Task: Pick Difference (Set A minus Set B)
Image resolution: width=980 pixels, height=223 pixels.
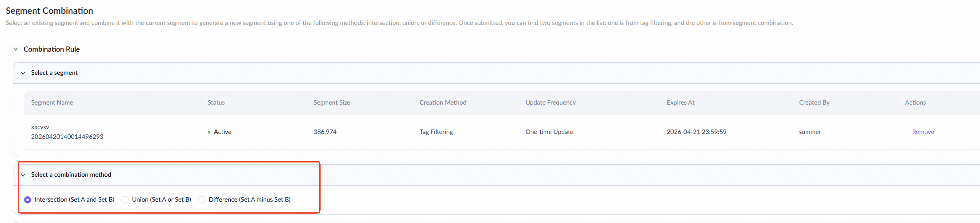Action: pos(202,200)
